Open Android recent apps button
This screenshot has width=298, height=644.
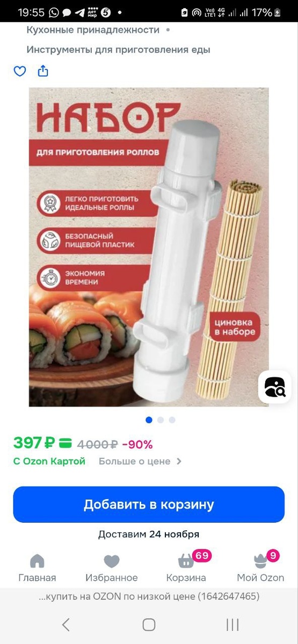point(232,624)
